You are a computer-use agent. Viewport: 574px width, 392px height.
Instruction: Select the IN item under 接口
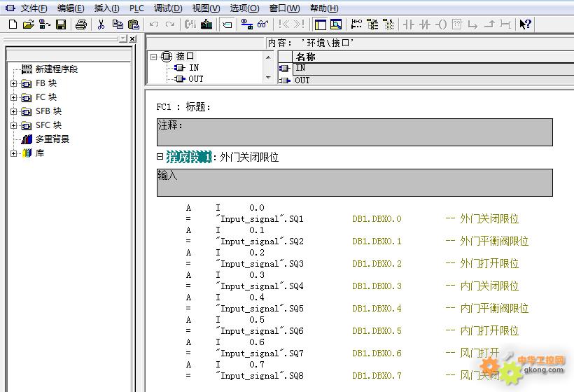click(x=194, y=68)
